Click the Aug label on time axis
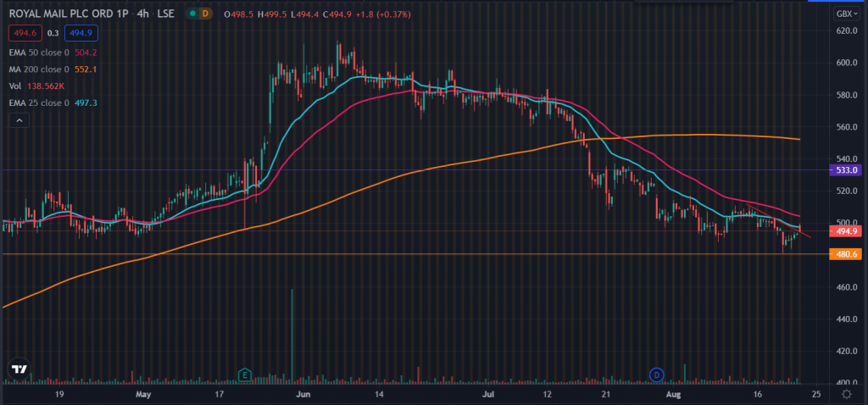 (x=673, y=394)
